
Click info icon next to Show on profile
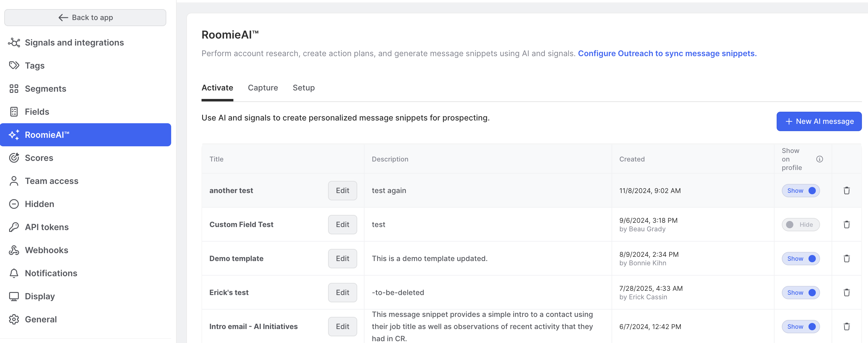click(819, 159)
